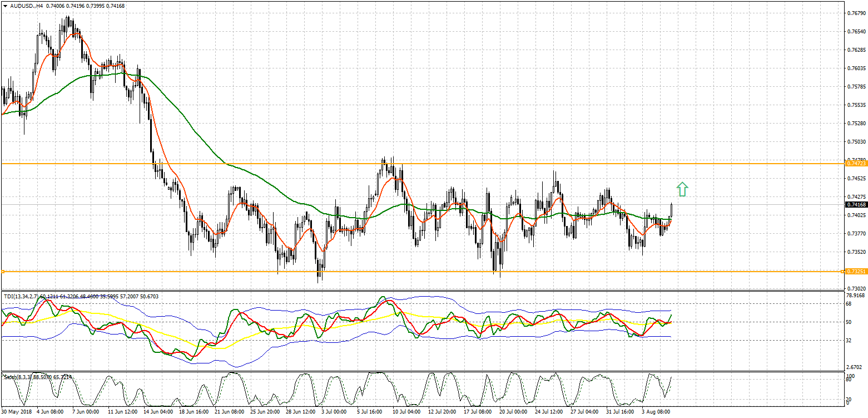Click the green up arrow on the chart
The width and height of the screenshot is (868, 418).
(x=682, y=189)
